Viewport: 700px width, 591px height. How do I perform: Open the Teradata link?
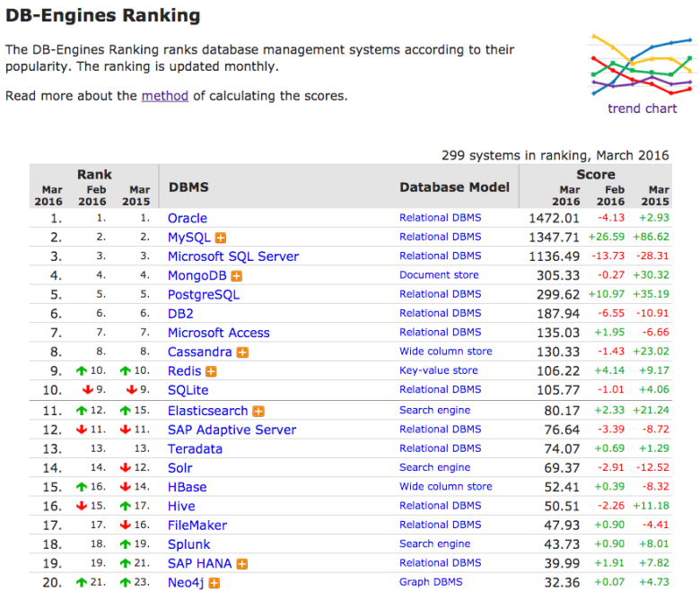195,448
